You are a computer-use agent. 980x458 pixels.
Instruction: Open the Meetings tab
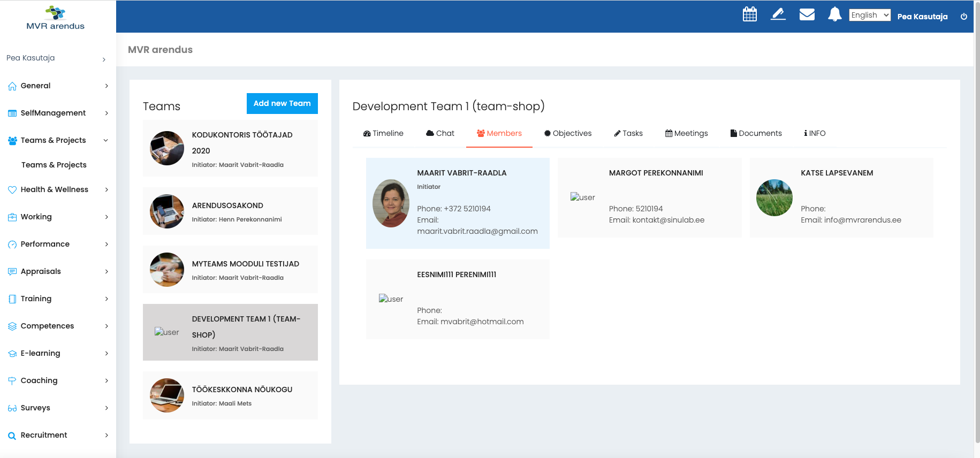(x=687, y=133)
